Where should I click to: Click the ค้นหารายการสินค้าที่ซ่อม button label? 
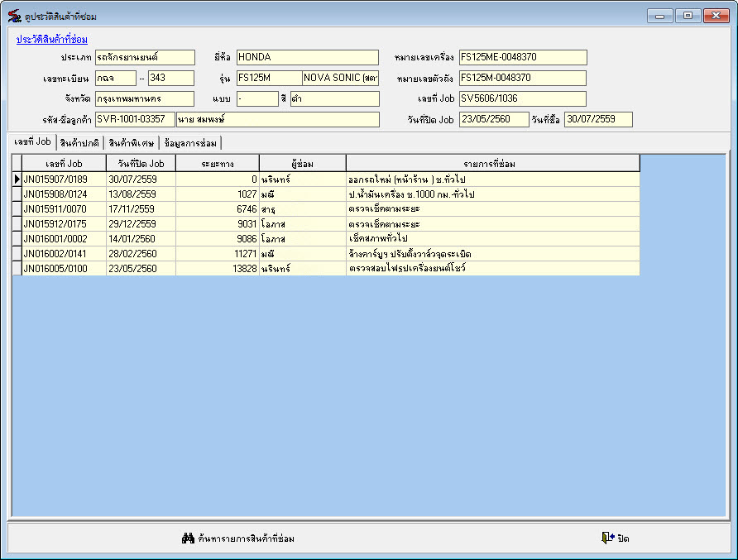(x=247, y=538)
